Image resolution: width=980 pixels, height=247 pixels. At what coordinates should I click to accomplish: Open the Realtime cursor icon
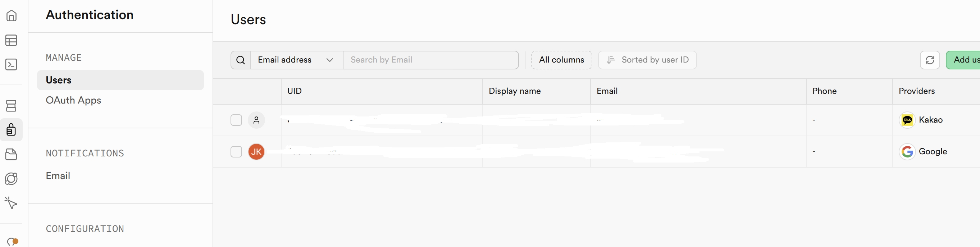point(12,203)
